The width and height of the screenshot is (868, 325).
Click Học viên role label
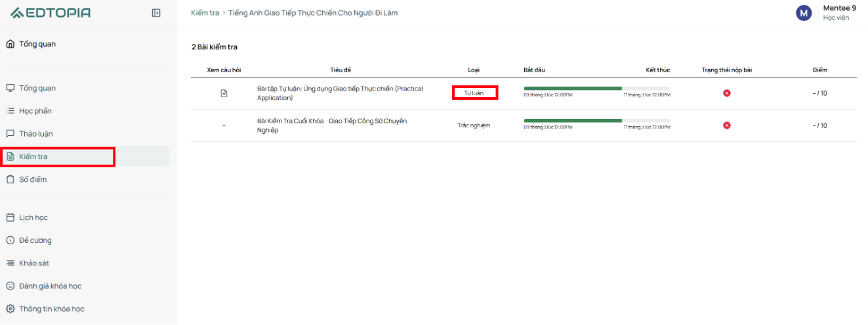837,18
